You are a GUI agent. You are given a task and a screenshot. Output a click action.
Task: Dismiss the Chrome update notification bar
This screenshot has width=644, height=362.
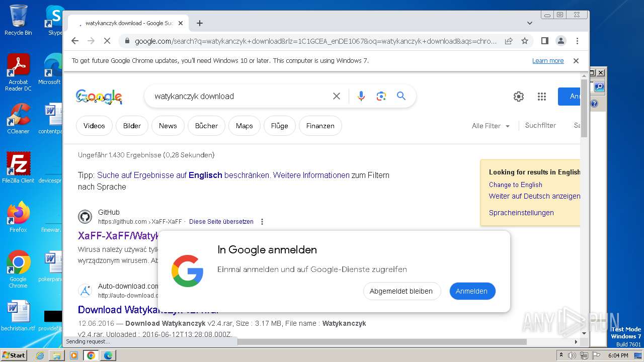(x=576, y=61)
